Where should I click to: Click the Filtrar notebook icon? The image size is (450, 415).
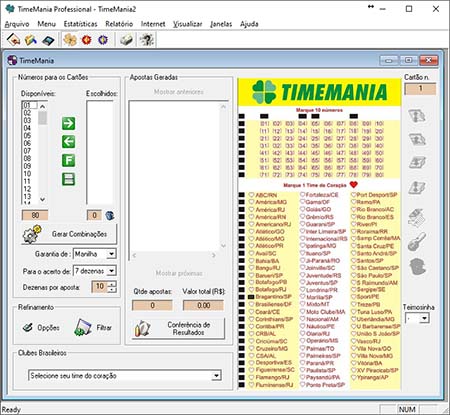point(83,327)
